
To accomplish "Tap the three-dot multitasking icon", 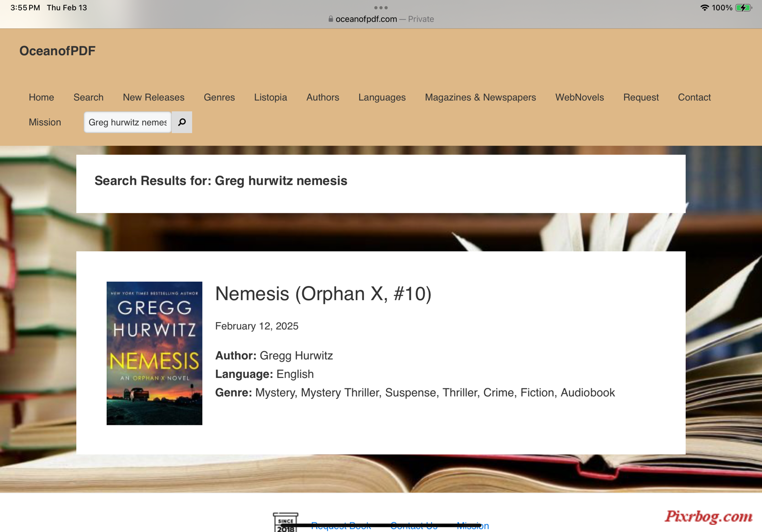I will 381,8.
